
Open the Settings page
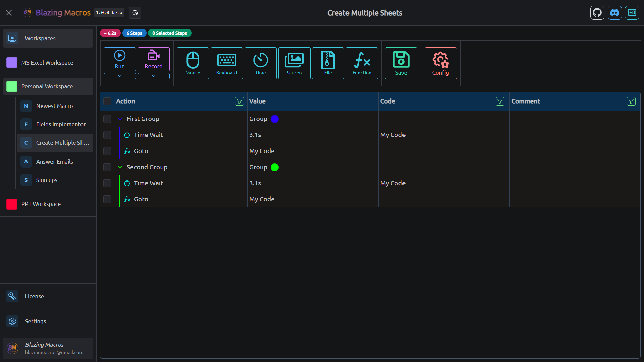tap(48, 321)
